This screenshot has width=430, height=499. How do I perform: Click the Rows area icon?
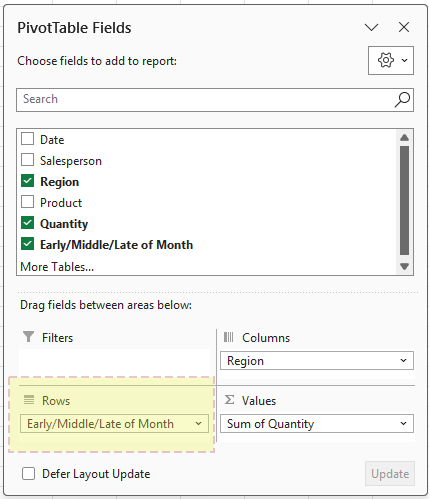(29, 400)
